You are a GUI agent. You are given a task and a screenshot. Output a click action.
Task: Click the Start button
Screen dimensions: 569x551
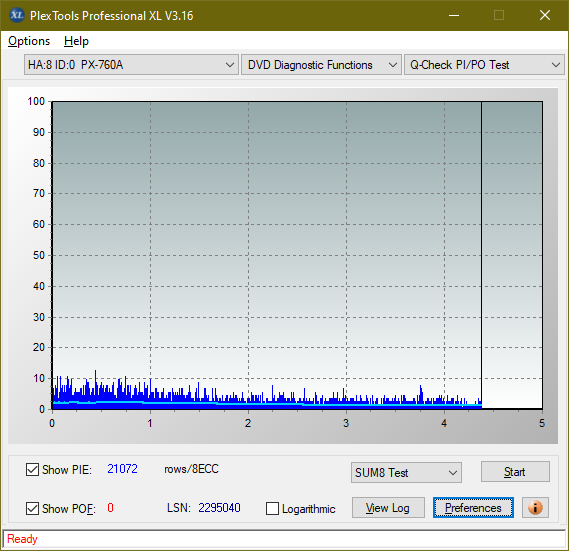pyautogui.click(x=515, y=472)
